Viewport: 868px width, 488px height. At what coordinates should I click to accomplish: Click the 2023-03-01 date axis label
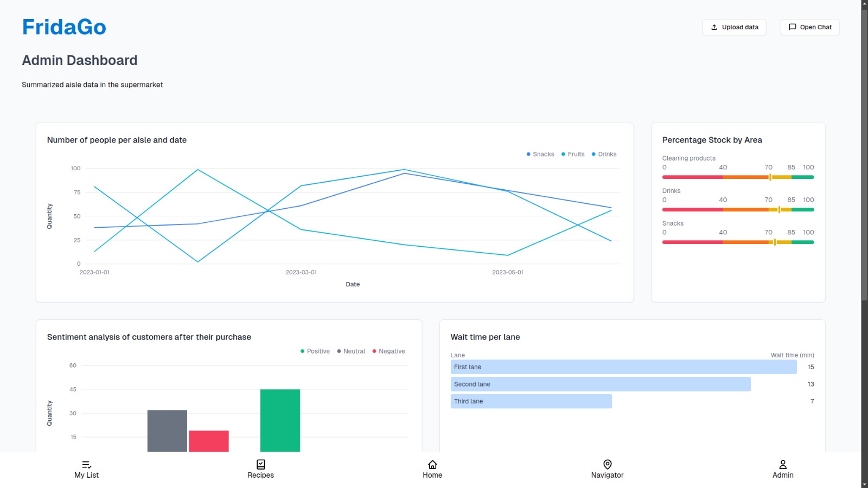click(x=301, y=272)
